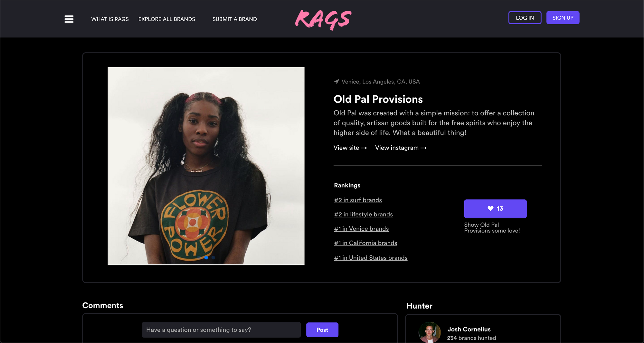
Task: Open #2 in surf brands ranking
Action: point(358,200)
